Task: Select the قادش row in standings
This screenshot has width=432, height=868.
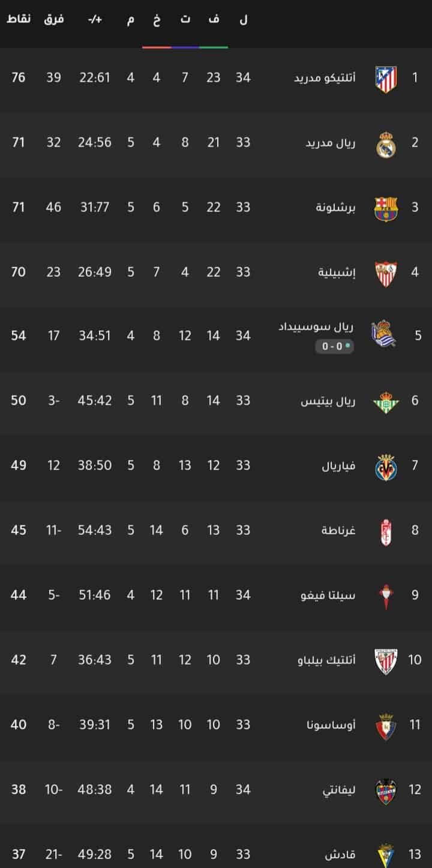Action: coord(216,852)
